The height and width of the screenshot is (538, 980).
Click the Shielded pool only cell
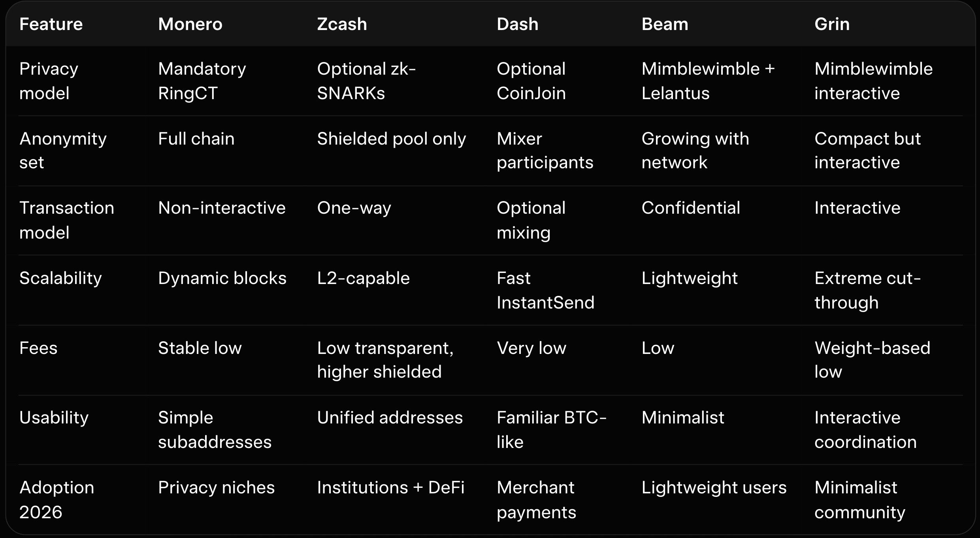coord(391,139)
